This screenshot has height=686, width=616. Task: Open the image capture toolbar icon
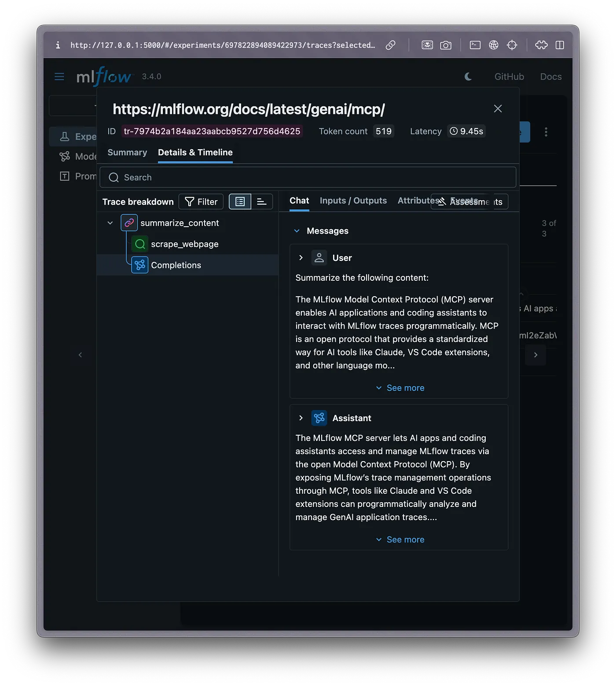point(427,45)
